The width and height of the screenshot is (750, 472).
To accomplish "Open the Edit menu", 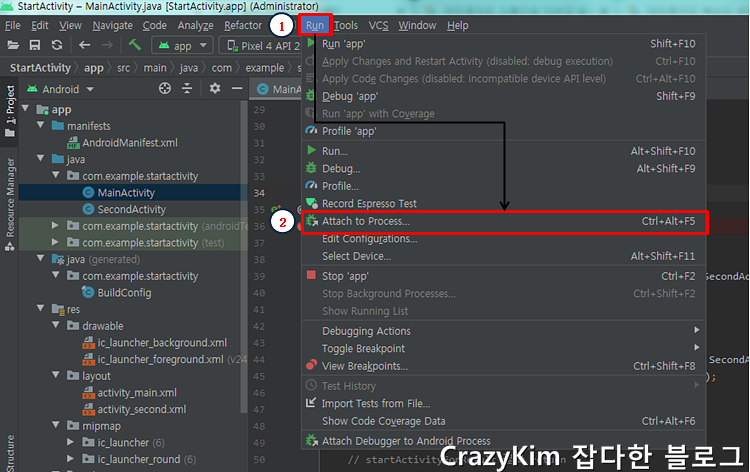I will point(40,25).
